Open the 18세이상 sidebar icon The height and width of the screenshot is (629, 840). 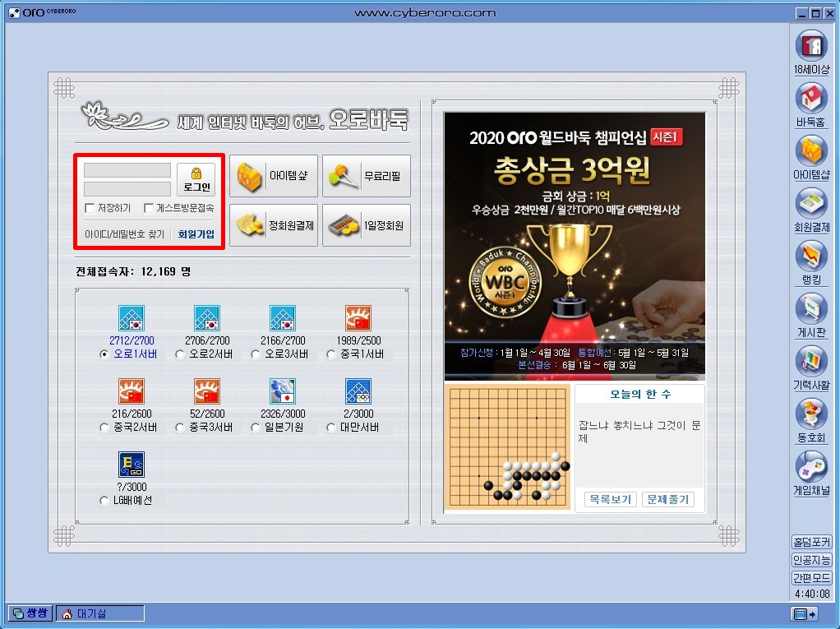click(x=811, y=46)
